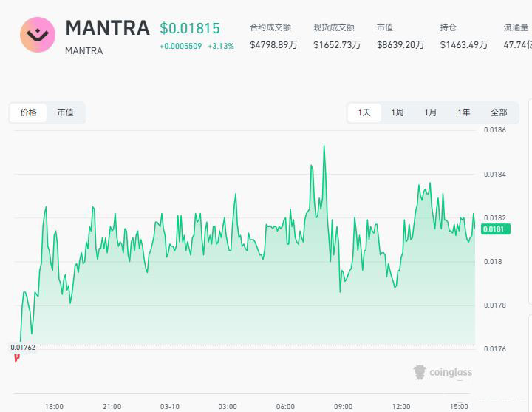Image resolution: width=532 pixels, height=412 pixels.
Task: Click the $4798.89万 futures volume value
Action: pos(274,45)
